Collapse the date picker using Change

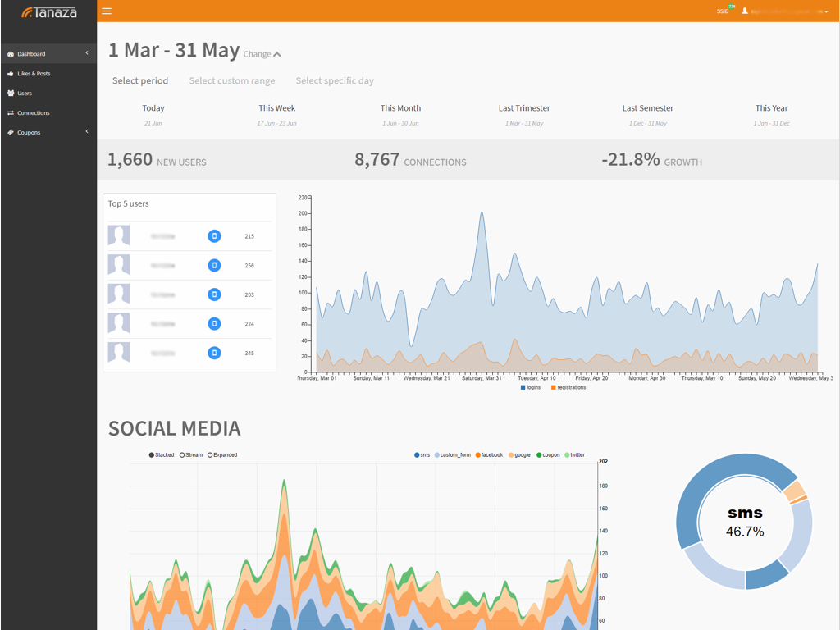[x=262, y=54]
